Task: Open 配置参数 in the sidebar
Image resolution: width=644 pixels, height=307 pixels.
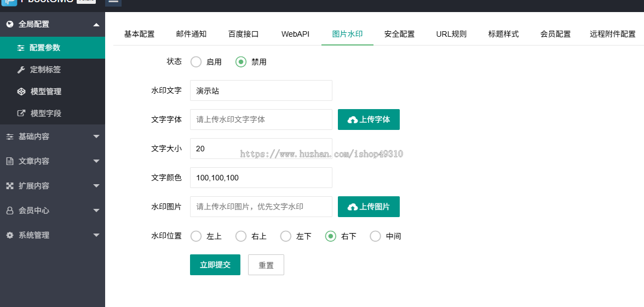Action: [53, 48]
